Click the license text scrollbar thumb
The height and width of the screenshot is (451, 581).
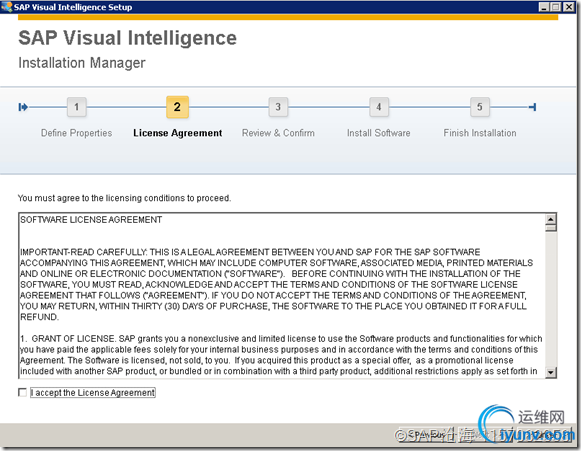[551, 228]
